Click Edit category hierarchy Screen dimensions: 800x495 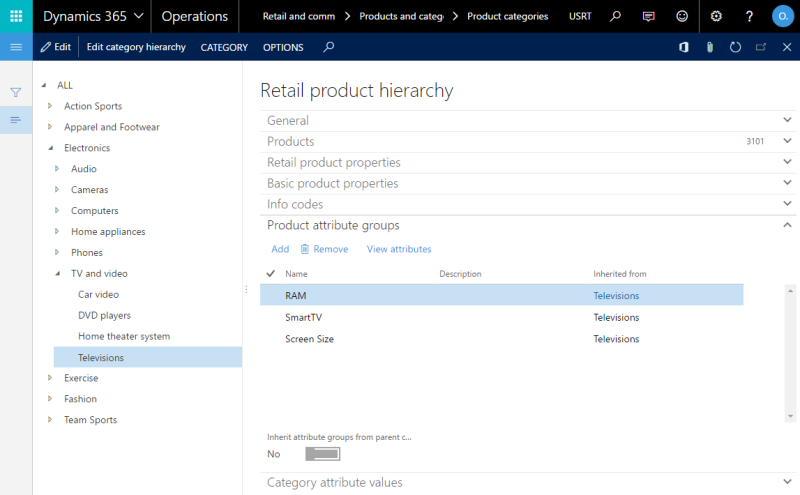[x=136, y=47]
